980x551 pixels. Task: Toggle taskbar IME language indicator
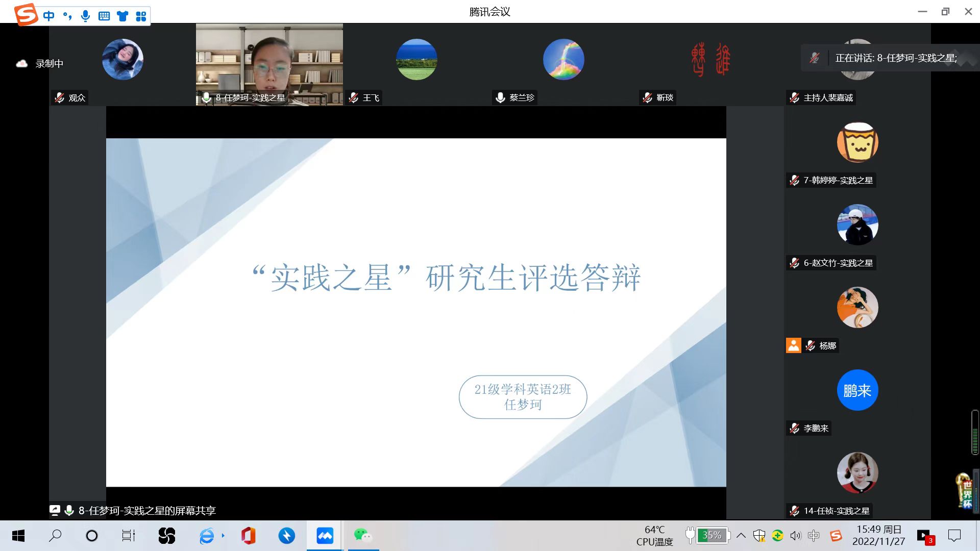[x=814, y=536]
